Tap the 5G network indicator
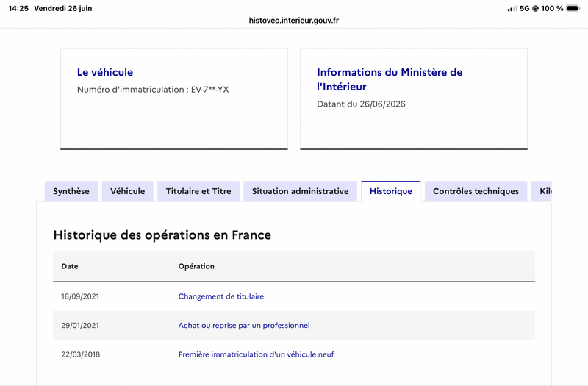 point(525,8)
